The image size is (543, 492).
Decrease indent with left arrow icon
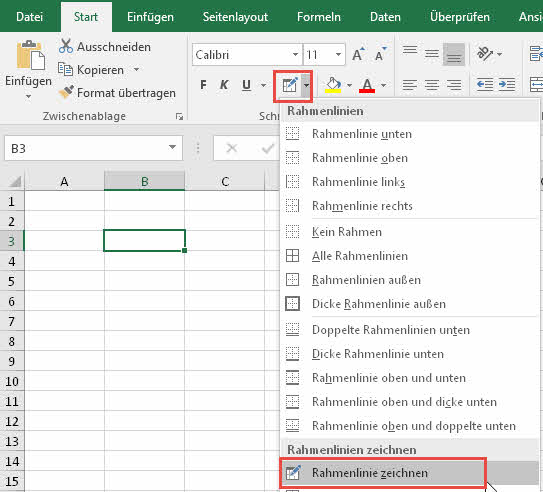pyautogui.click(x=485, y=84)
